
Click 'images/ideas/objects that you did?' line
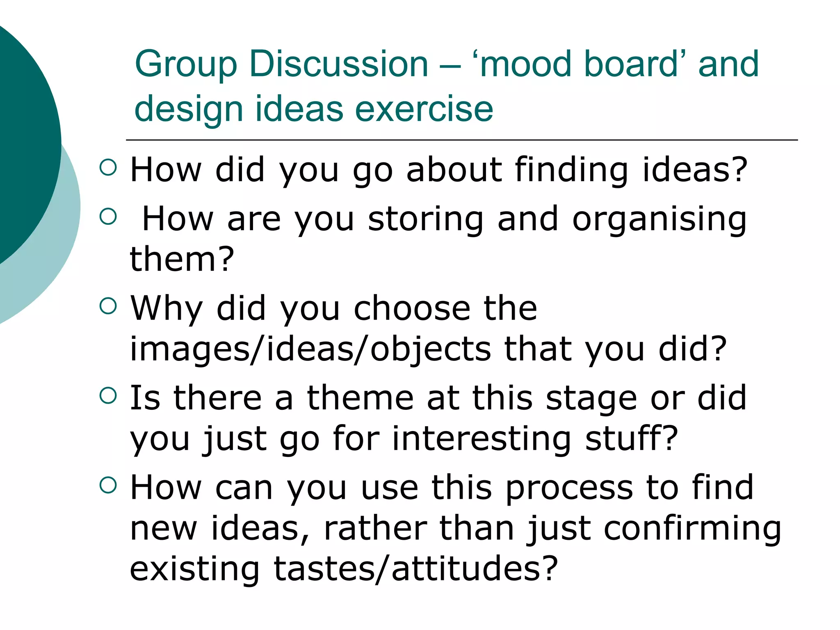tap(428, 349)
